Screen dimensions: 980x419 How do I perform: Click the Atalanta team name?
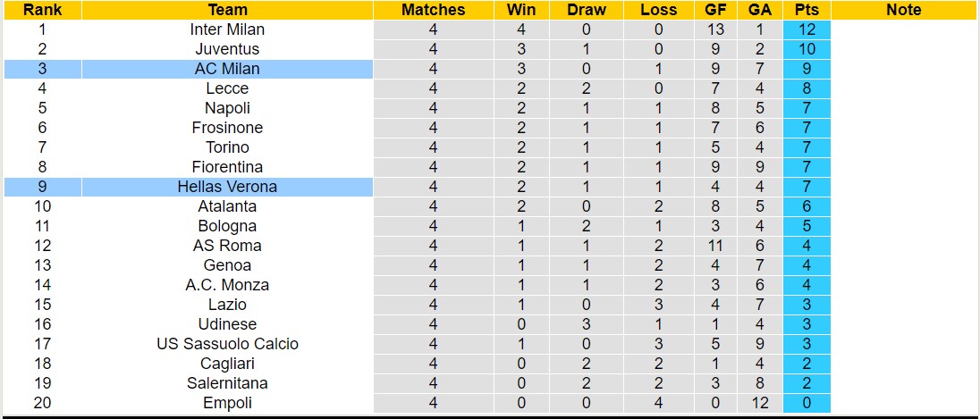tap(227, 206)
